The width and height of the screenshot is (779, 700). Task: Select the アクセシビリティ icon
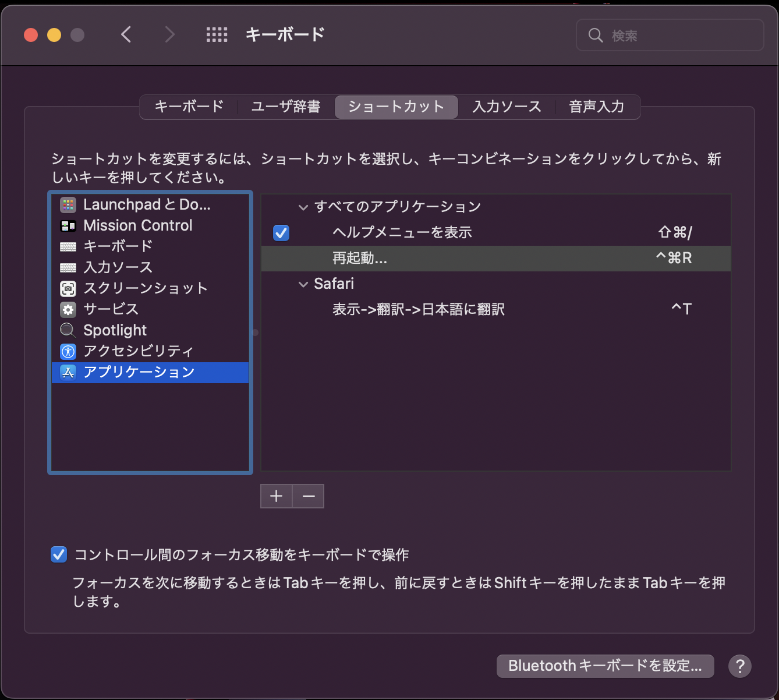tap(68, 351)
